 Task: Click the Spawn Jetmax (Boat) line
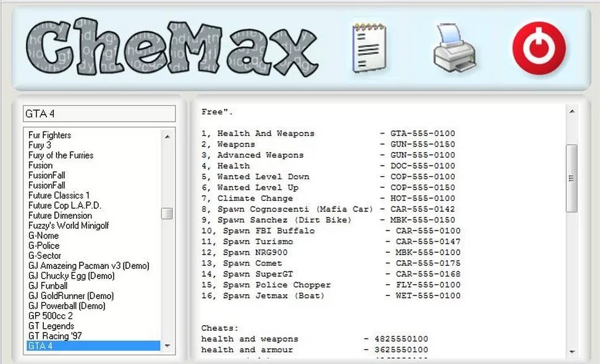(x=331, y=295)
